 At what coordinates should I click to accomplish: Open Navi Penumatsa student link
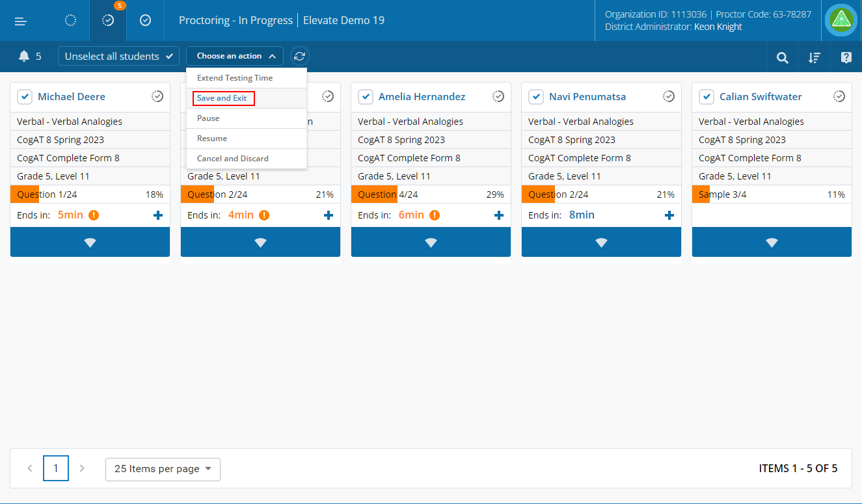tap(587, 97)
